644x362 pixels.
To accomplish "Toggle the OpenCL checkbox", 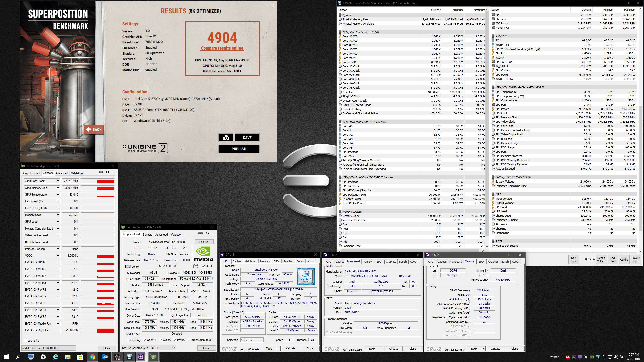I will click(x=145, y=340).
